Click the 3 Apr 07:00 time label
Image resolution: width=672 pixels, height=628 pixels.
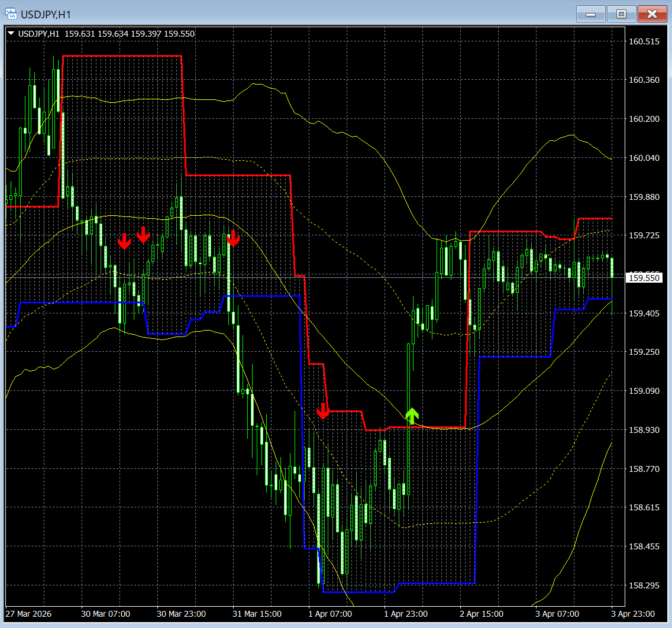click(x=557, y=614)
